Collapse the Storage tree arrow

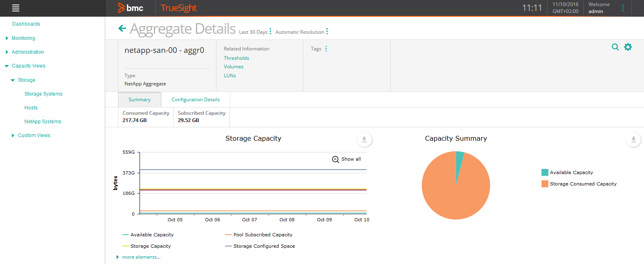(x=13, y=80)
